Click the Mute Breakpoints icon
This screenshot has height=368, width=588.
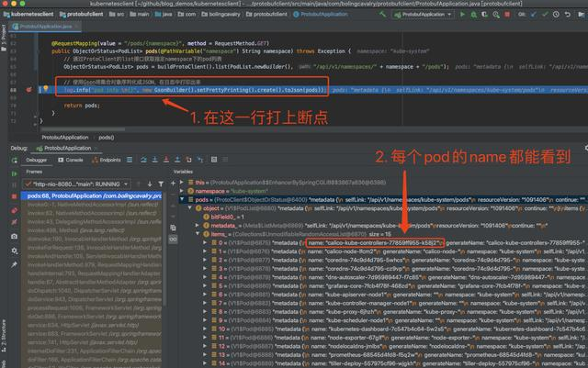pyautogui.click(x=15, y=222)
